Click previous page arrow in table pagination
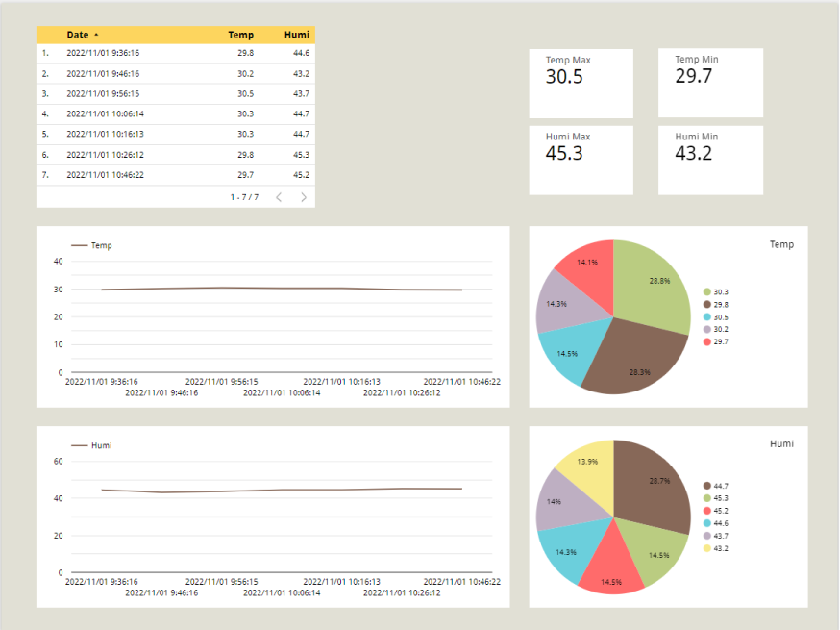The image size is (840, 630). coord(279,197)
